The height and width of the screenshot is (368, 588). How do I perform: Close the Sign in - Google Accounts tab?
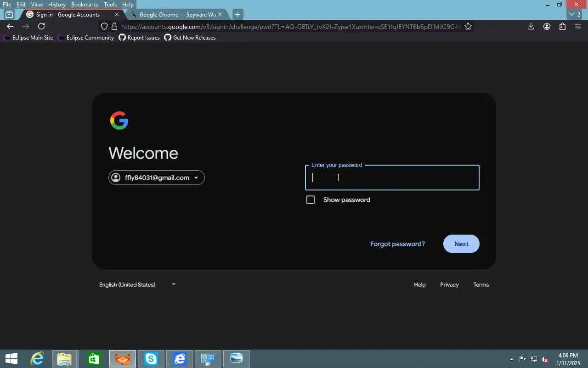(x=116, y=15)
